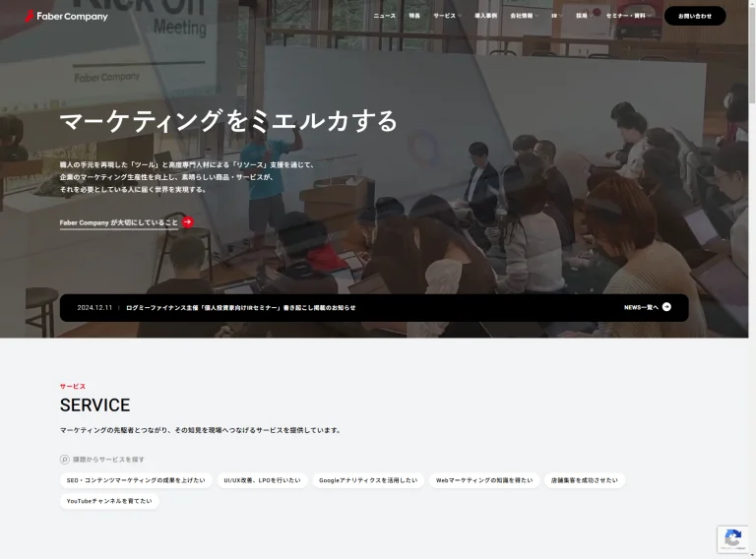Select 導入事例 in the top navigation
This screenshot has width=756, height=559.
click(485, 16)
